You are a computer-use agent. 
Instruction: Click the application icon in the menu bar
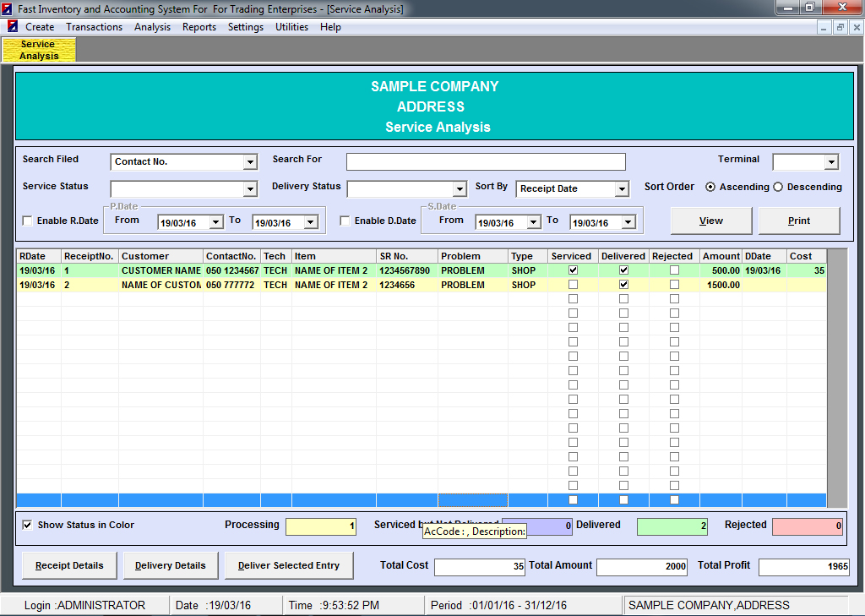(x=13, y=27)
